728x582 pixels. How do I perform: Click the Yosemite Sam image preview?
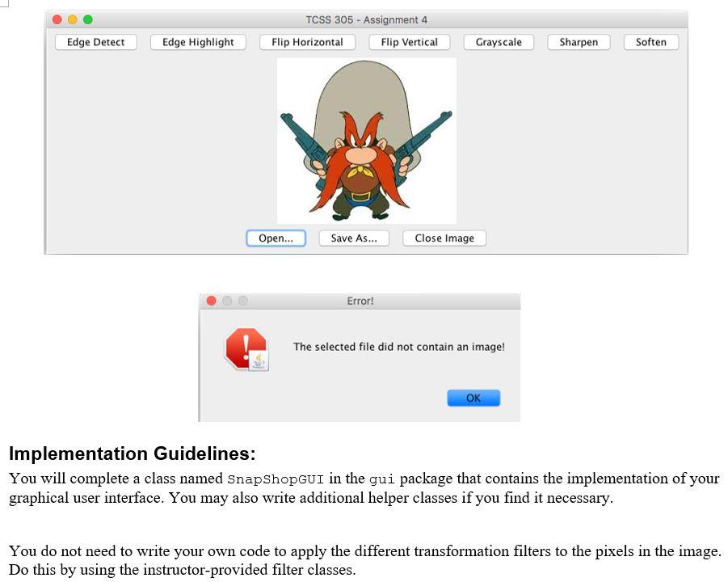click(367, 141)
